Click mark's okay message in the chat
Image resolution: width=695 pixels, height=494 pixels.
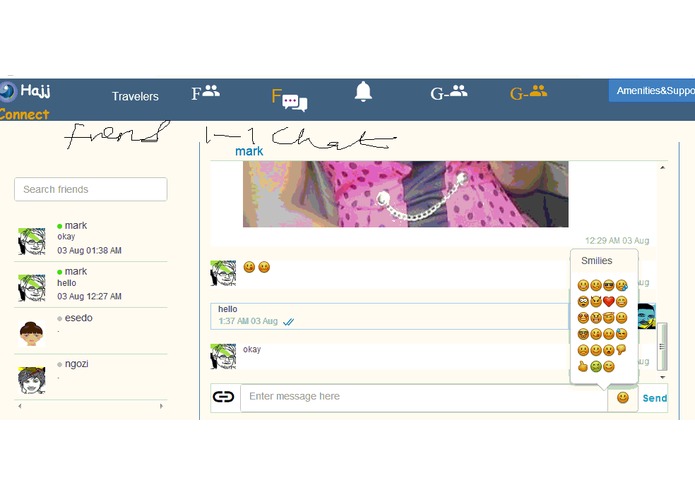tap(252, 349)
